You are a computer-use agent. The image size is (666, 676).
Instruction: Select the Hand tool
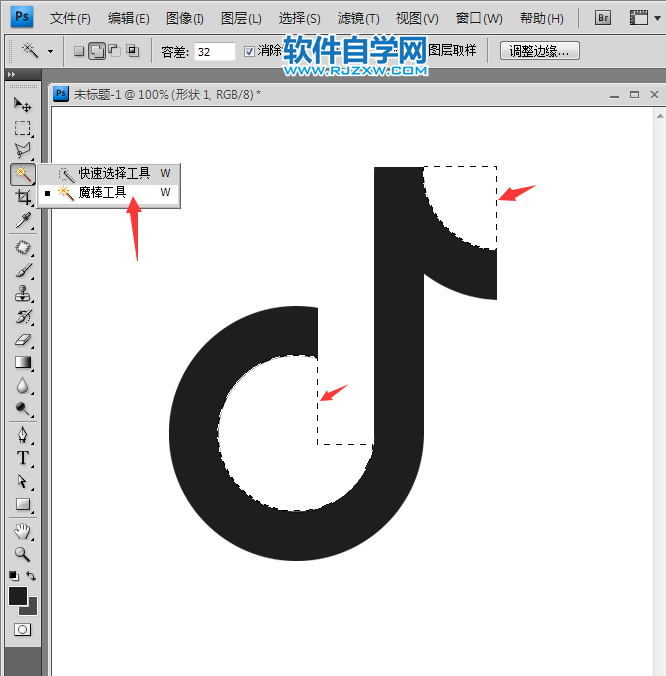point(22,531)
